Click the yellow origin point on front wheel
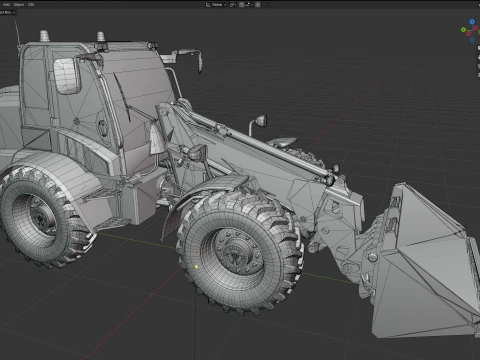 [x=197, y=267]
